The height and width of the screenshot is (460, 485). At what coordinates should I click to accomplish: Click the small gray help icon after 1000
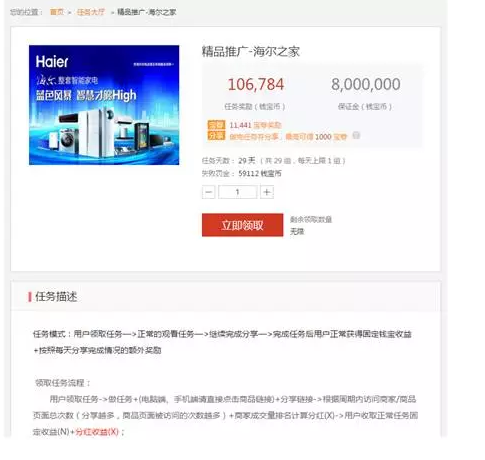click(356, 135)
